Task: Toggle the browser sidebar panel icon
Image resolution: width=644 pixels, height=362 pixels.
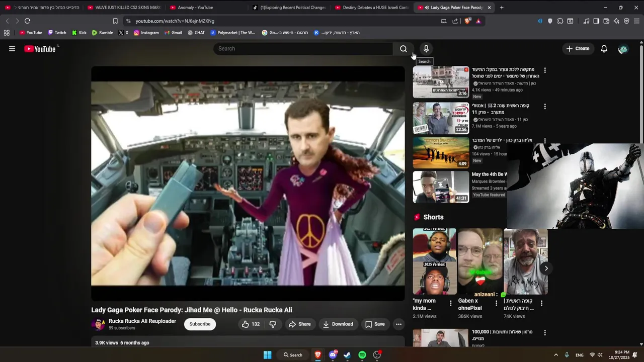Action: pos(596,21)
